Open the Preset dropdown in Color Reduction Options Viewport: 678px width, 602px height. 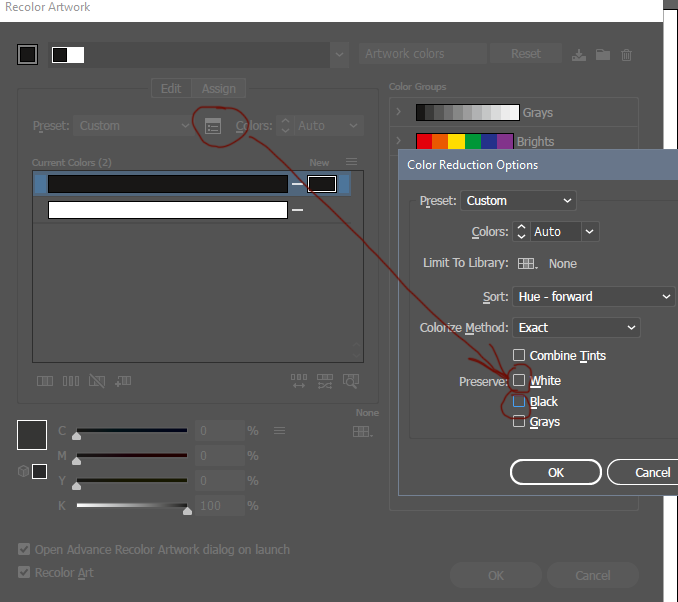(518, 201)
